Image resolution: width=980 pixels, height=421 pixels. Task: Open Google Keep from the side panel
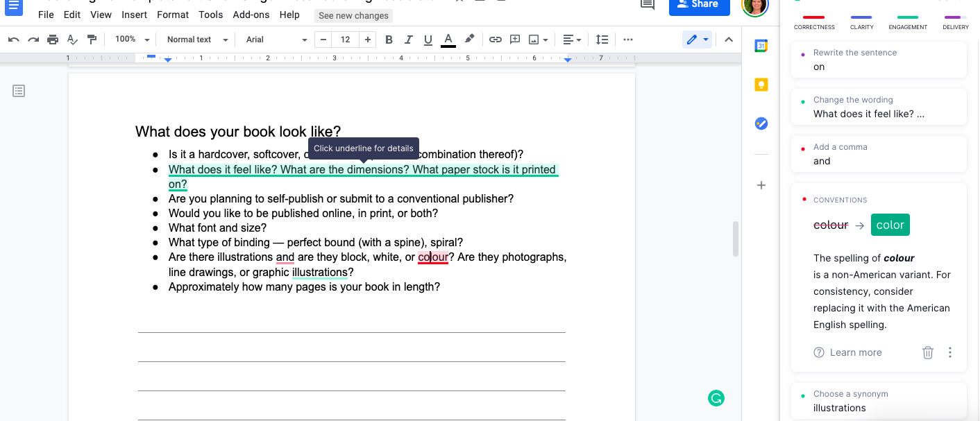click(x=761, y=85)
